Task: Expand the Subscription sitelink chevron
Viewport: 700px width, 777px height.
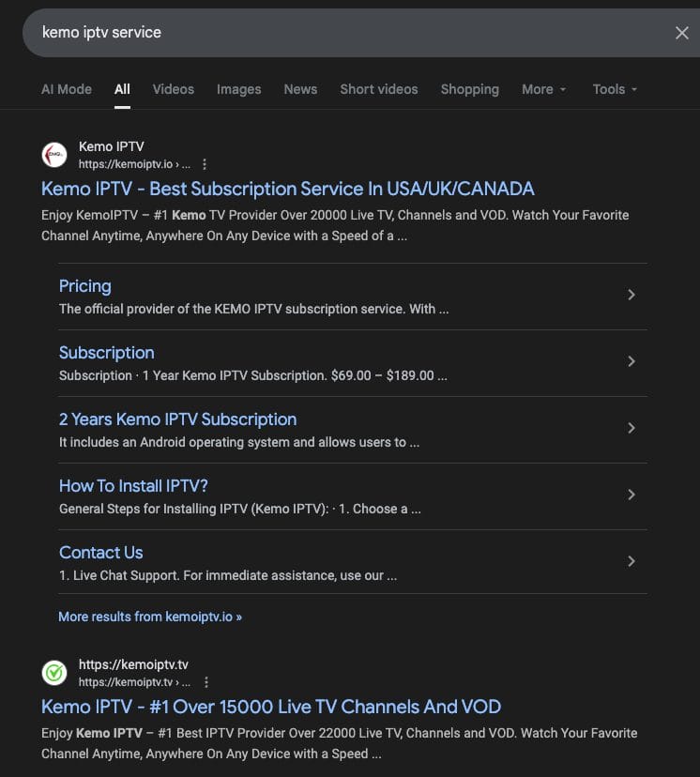Action: click(x=631, y=361)
